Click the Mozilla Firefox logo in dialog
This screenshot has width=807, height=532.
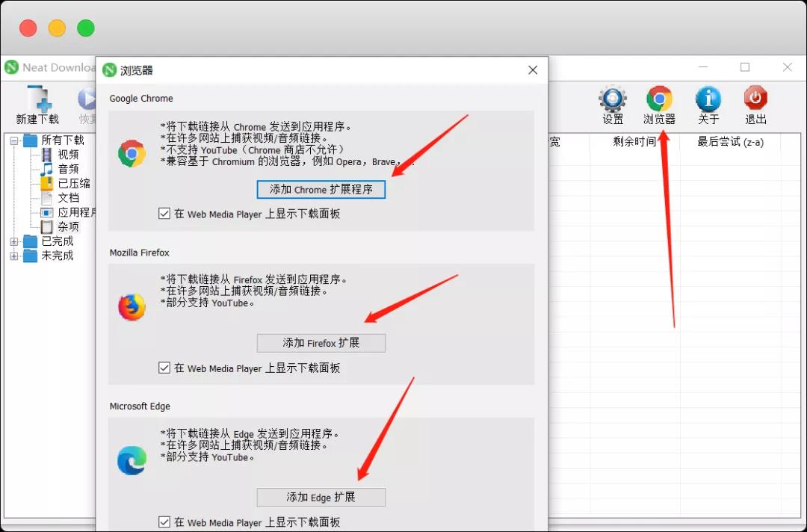(132, 307)
